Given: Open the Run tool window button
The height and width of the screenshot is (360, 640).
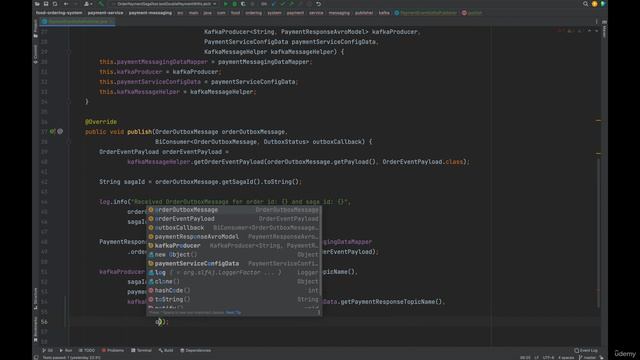Looking at the screenshot, I should click(x=66, y=350).
